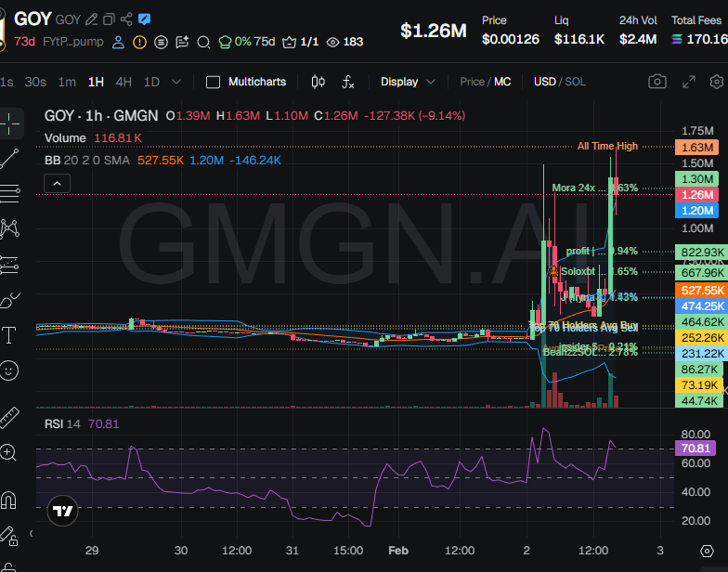
Task: Switch display to Price mode
Action: click(x=472, y=82)
